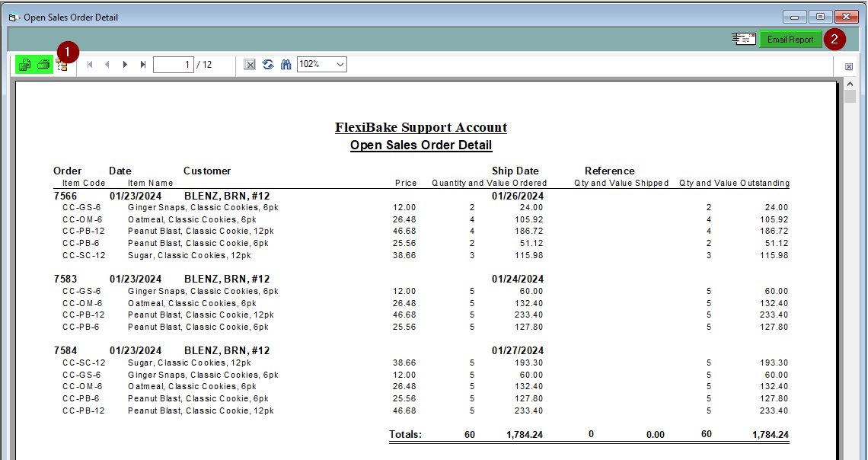This screenshot has height=460, width=868.
Task: Toggle the group tree panel icon
Action: coord(62,65)
